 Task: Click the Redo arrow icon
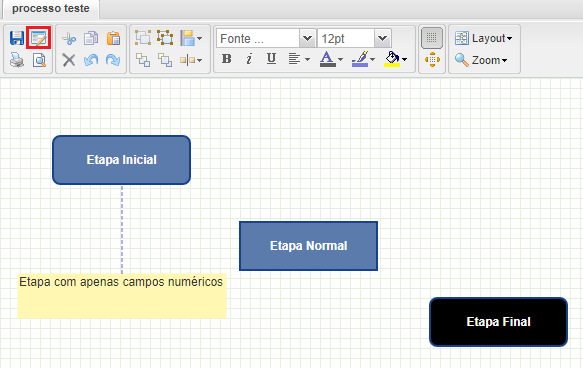click(x=113, y=60)
